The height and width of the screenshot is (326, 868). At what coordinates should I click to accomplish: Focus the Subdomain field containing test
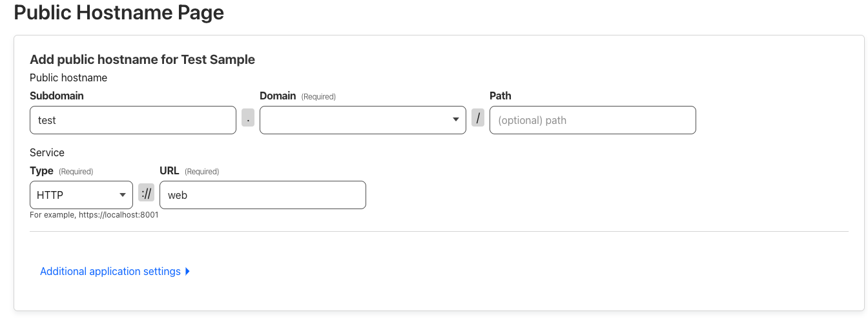[x=133, y=120]
